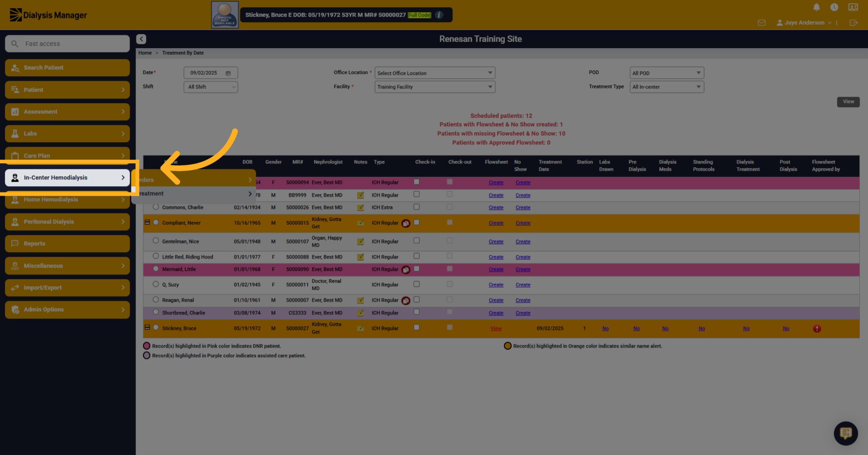Tick Check-in checkbox for Little Red, Riding Hood

point(417,256)
